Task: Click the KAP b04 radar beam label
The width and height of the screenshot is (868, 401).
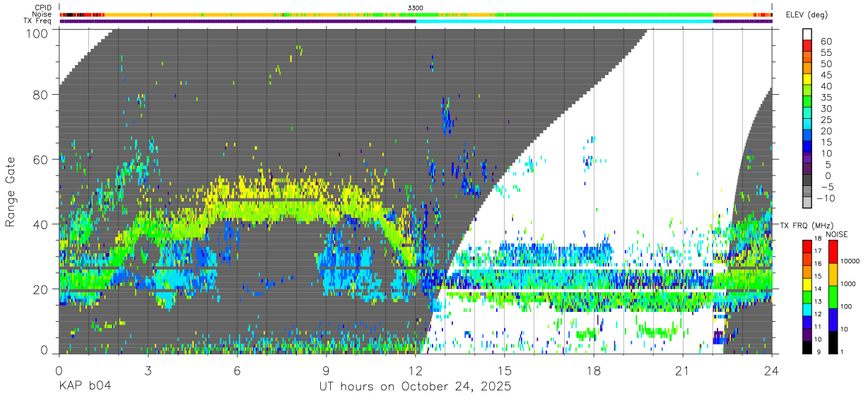Action: click(84, 386)
